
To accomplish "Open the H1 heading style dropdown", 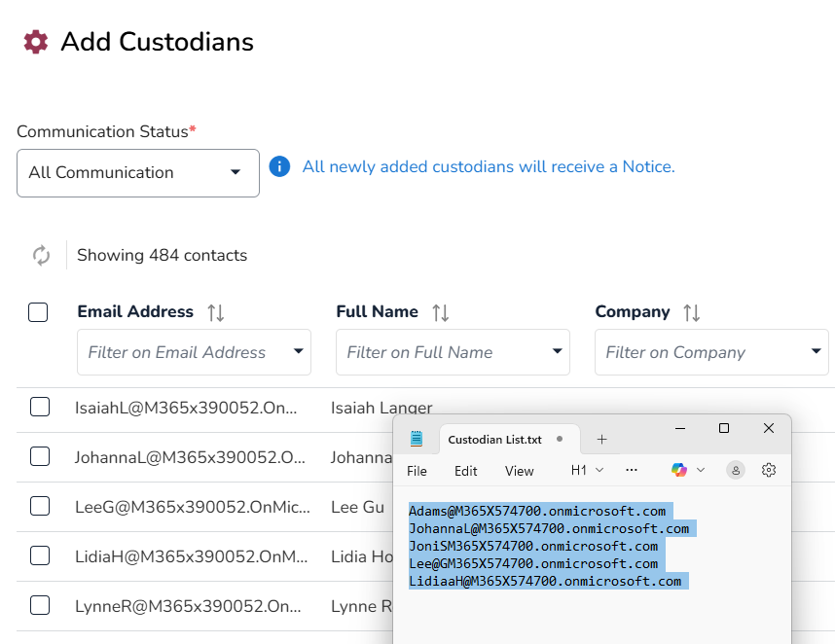I will pos(587,470).
